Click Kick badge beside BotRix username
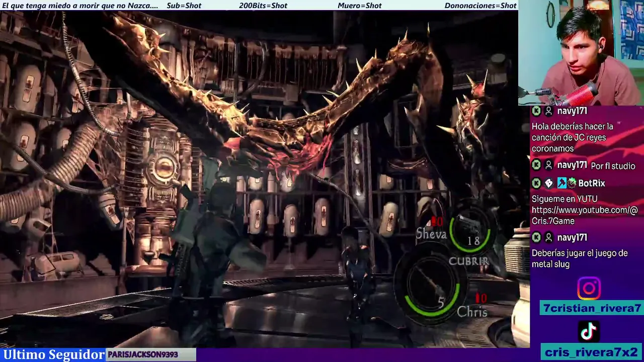Screen dimensions: 644x362 click(x=537, y=184)
